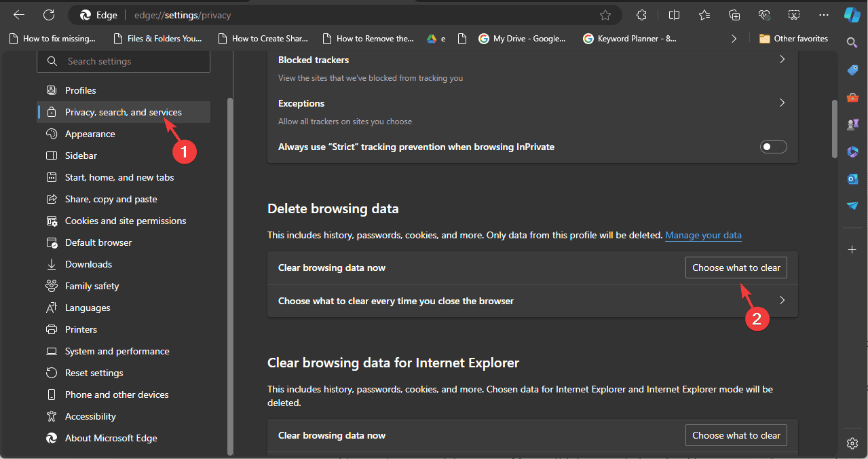The width and height of the screenshot is (868, 459).
Task: Click the Edge logo in the address bar
Action: pos(86,15)
